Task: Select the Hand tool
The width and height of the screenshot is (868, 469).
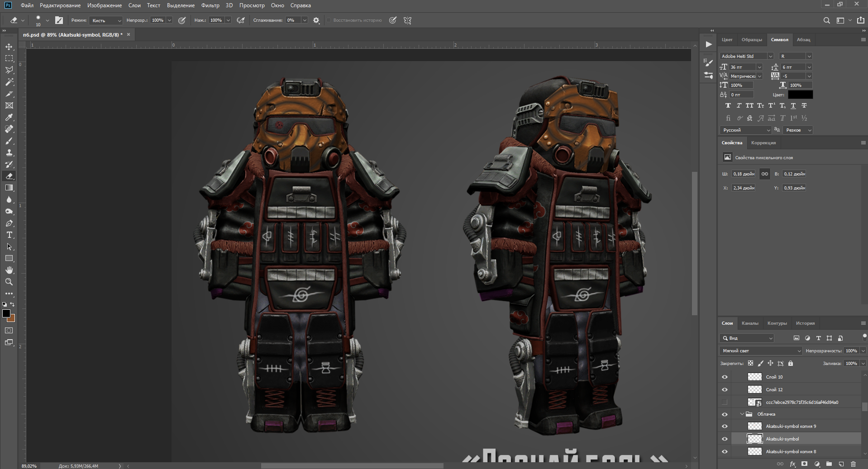Action: point(9,270)
